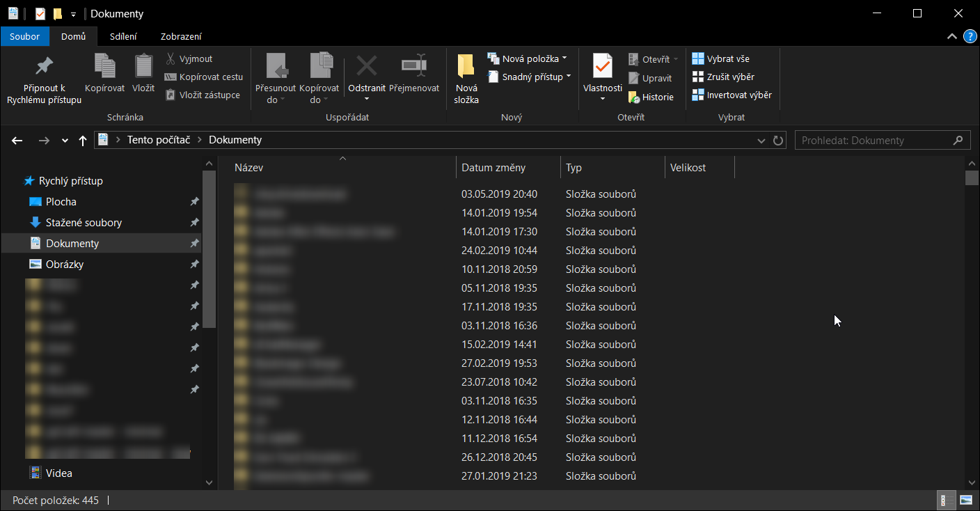Open Vlastnosti properties icon
This screenshot has height=511, width=980.
click(602, 66)
